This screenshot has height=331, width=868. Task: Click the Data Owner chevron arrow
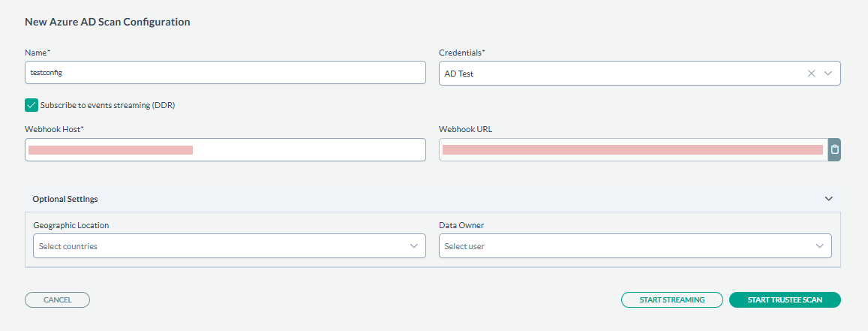819,246
